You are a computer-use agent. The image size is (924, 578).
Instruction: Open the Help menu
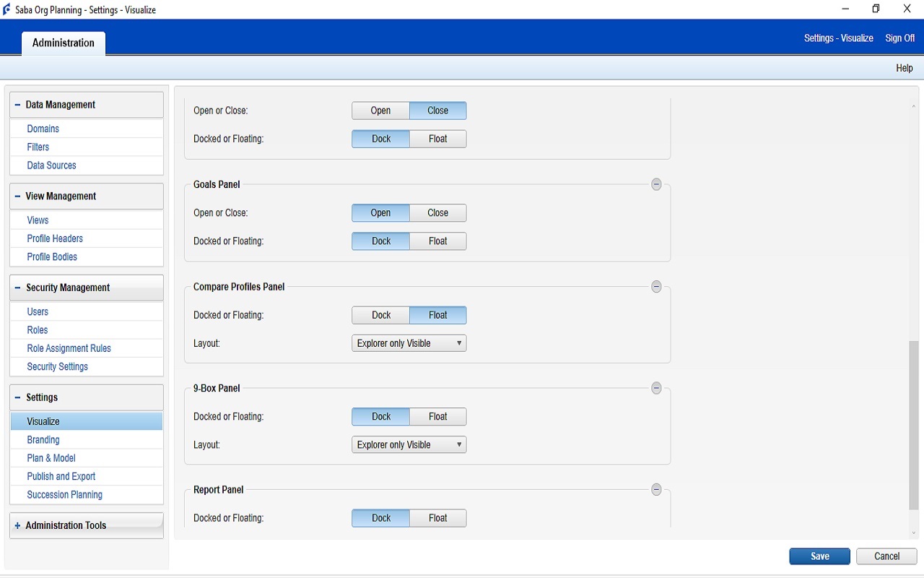904,67
